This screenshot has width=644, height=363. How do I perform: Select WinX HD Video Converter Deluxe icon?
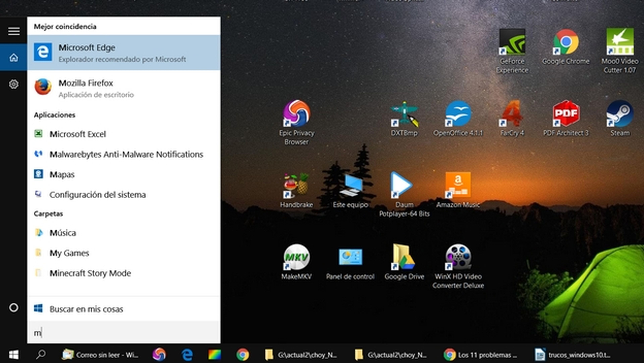tap(458, 266)
